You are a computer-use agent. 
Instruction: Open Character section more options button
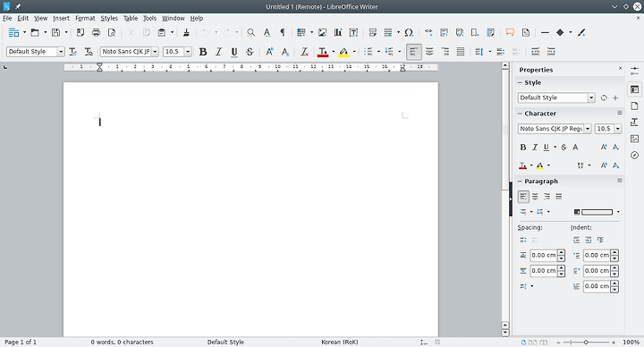[x=619, y=113]
